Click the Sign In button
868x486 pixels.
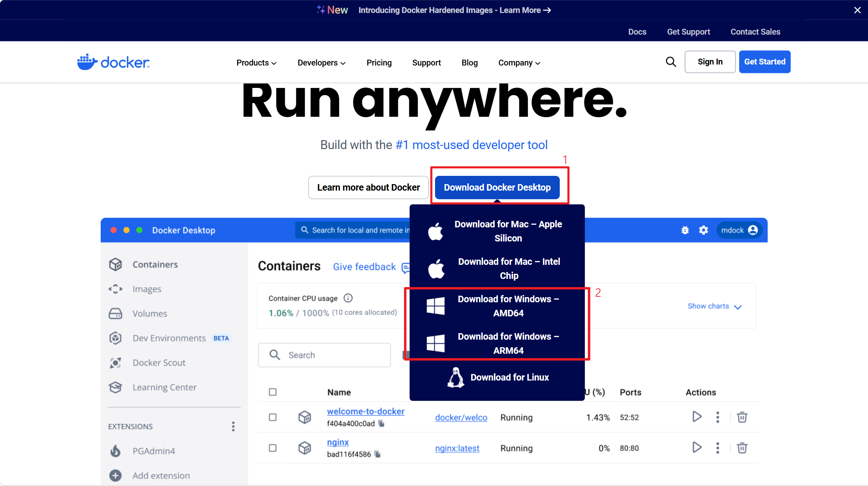click(x=710, y=62)
